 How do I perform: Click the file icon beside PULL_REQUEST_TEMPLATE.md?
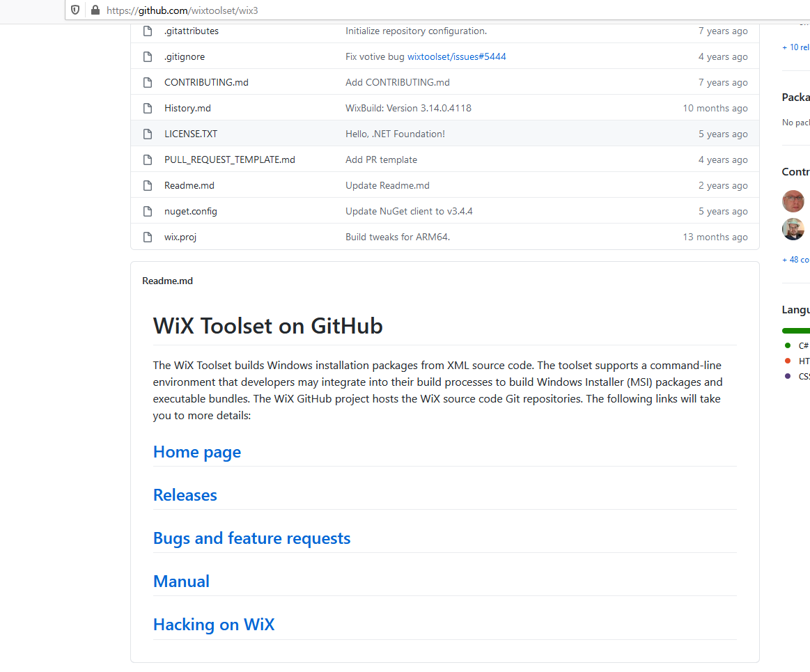[148, 160]
